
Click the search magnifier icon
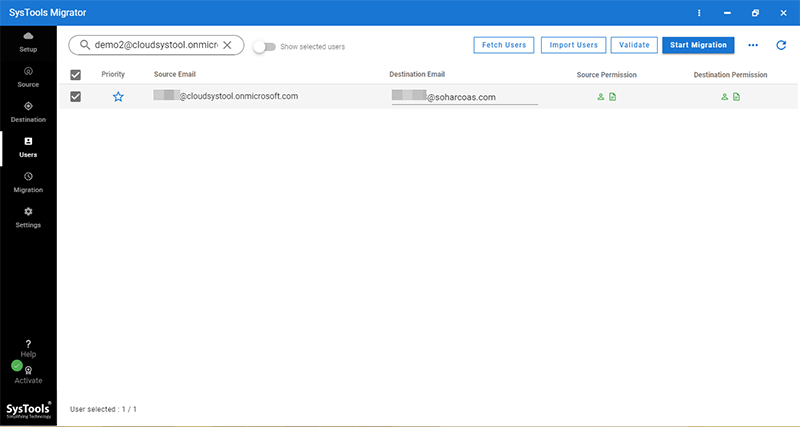(85, 45)
